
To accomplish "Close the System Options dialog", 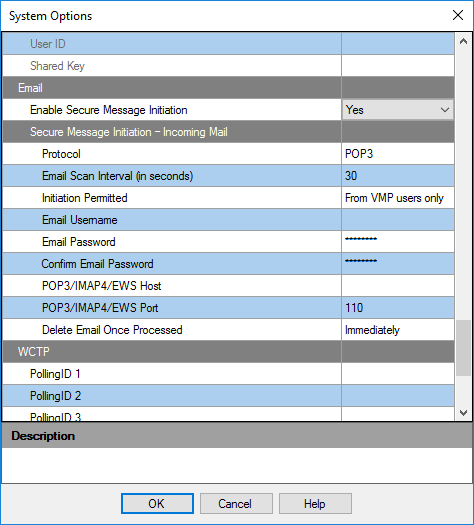I will click(x=458, y=15).
